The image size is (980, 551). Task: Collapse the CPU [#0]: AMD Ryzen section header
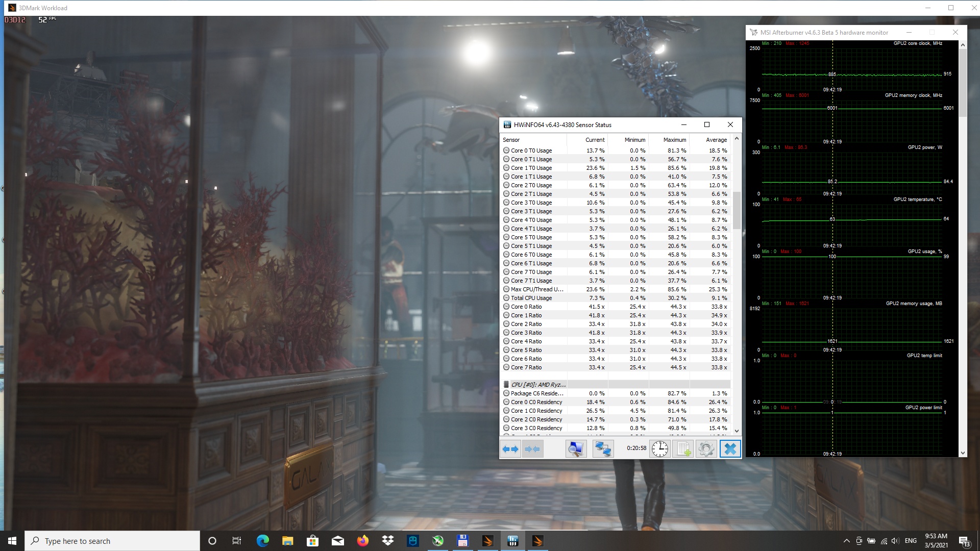pyautogui.click(x=538, y=385)
